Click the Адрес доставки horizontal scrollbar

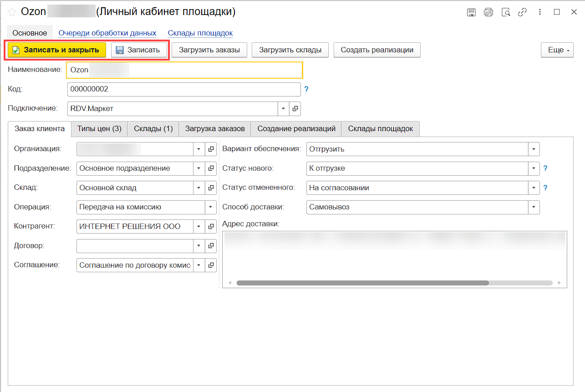(x=362, y=283)
